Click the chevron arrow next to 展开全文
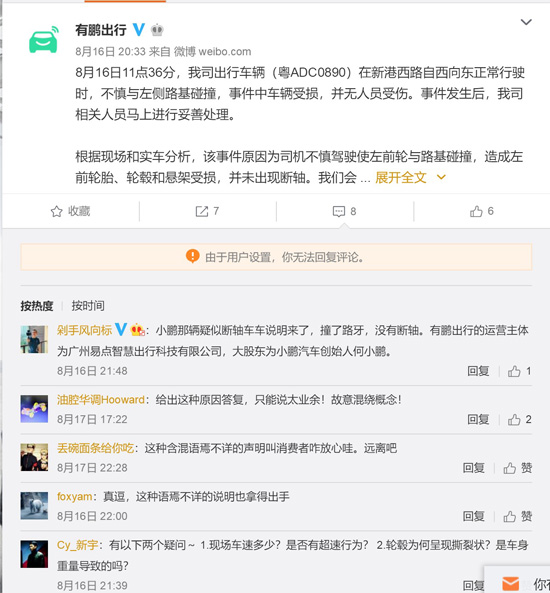Image resolution: width=550 pixels, height=593 pixels. pos(441,177)
